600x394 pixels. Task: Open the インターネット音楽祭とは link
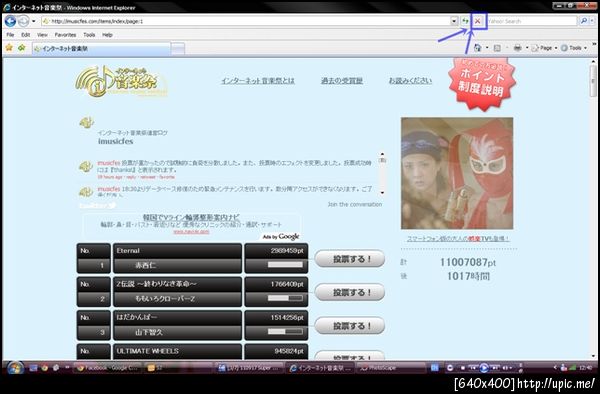pos(258,81)
